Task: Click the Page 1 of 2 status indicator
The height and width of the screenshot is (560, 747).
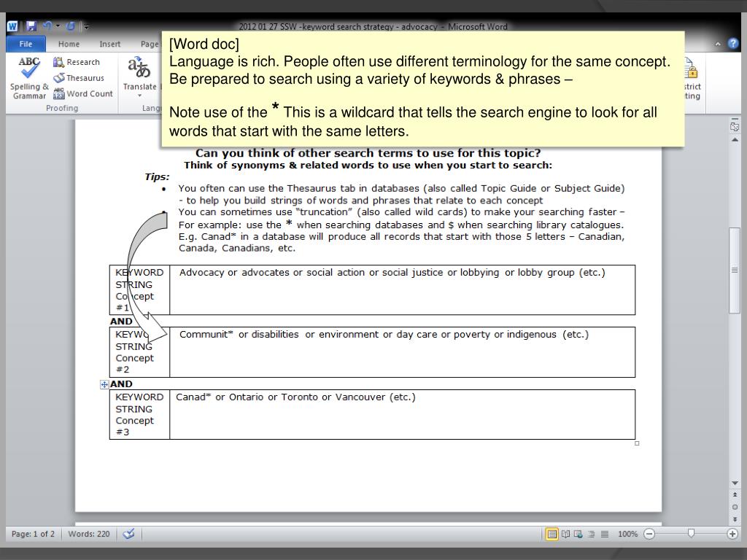Action: (33, 534)
